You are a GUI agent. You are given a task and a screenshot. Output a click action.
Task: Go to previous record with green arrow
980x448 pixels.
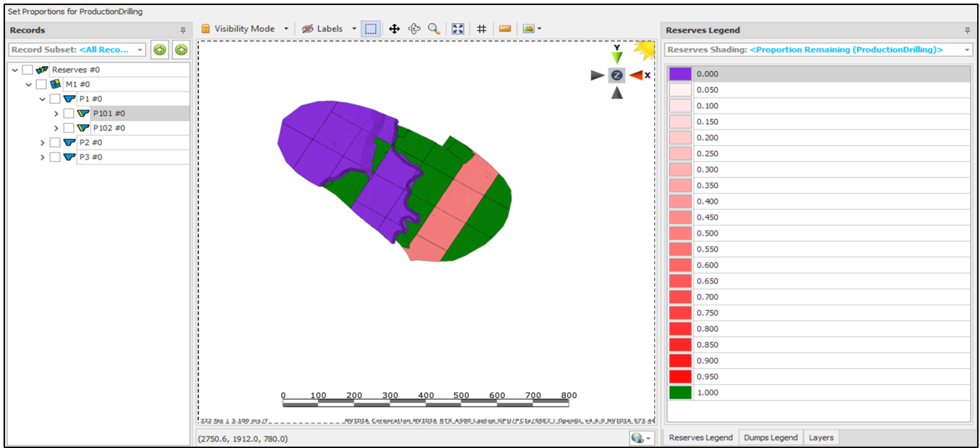point(159,50)
